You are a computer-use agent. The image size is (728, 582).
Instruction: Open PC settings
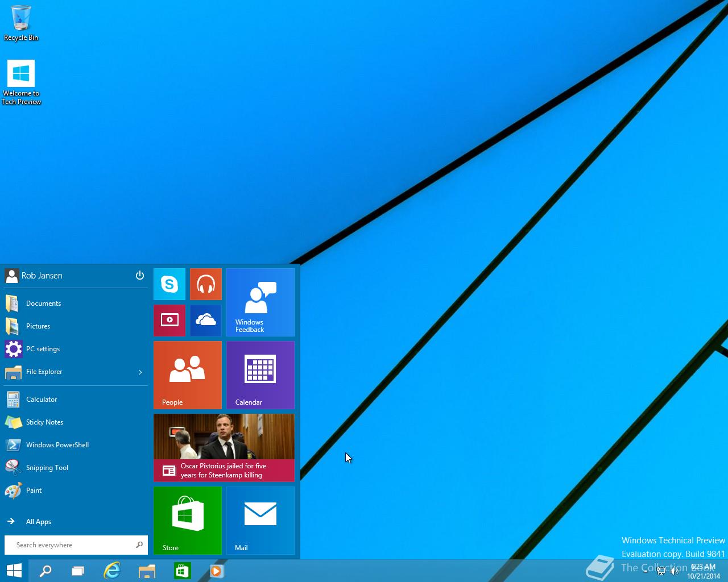[76, 349]
